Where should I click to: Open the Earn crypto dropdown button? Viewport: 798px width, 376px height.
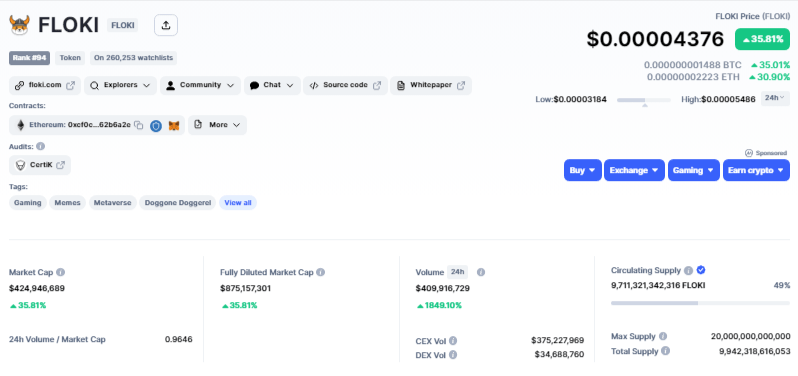coord(756,170)
